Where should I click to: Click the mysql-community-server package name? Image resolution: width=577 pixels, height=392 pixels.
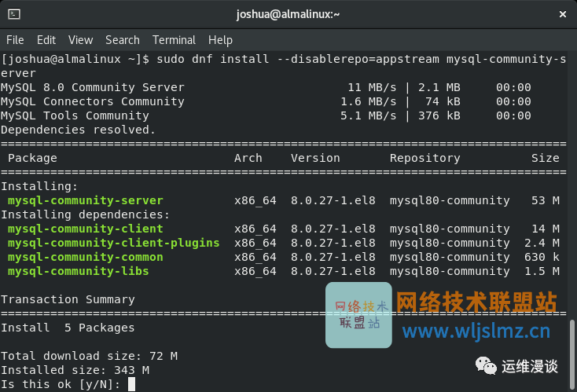point(86,200)
